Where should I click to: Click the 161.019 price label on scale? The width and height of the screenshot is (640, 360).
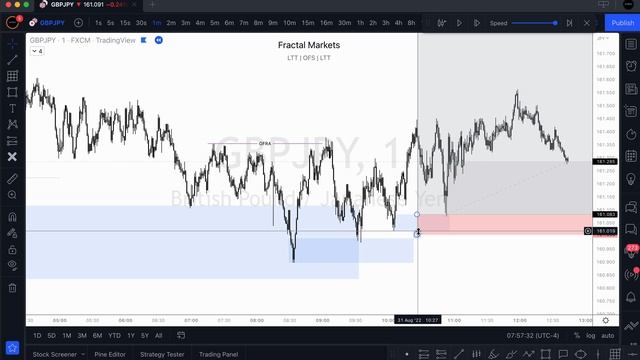pos(605,231)
